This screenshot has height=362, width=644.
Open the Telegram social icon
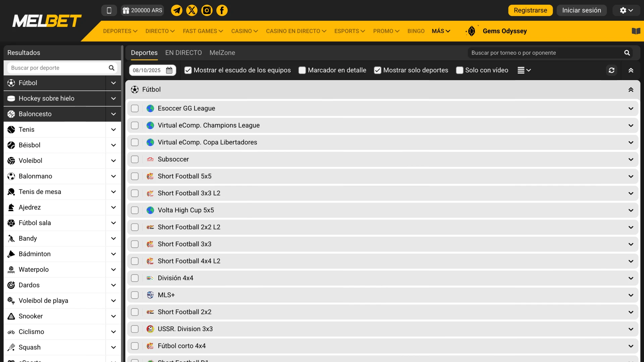177,10
